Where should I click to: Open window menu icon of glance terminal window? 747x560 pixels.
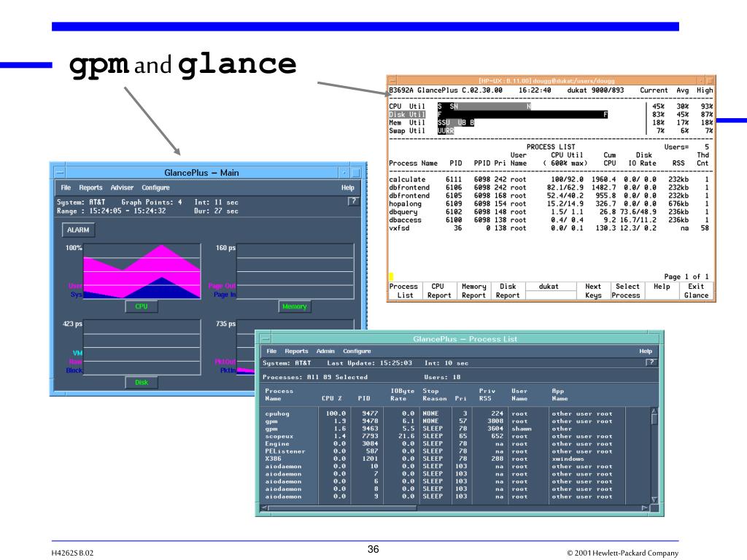click(x=393, y=80)
